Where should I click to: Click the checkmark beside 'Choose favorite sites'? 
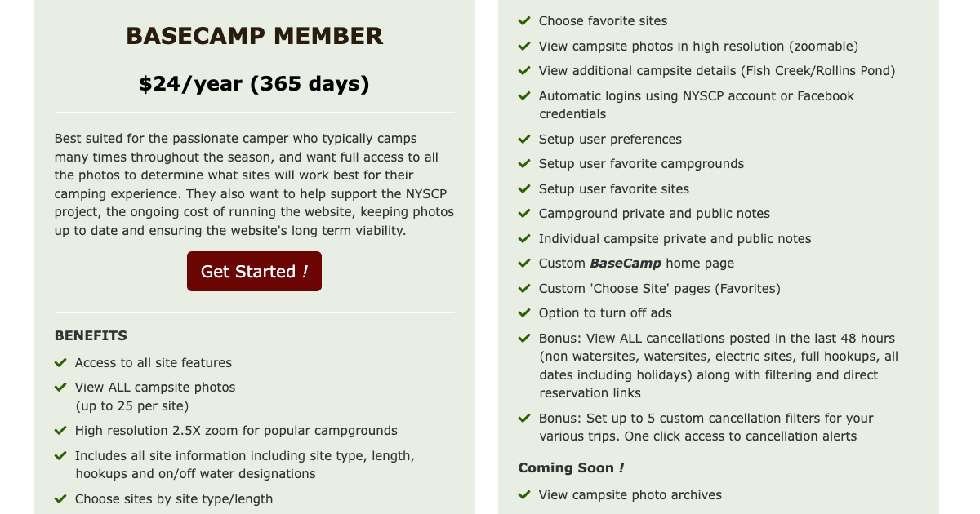(x=523, y=20)
